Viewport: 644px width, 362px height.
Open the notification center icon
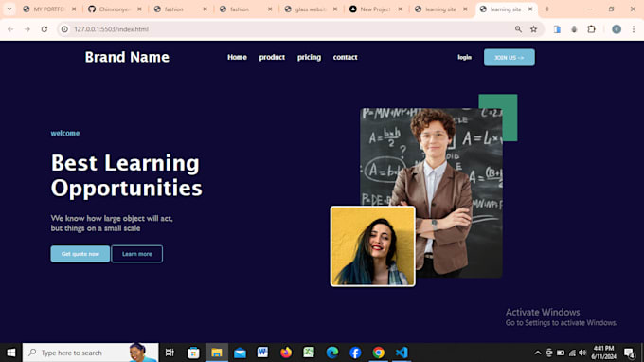click(x=629, y=353)
